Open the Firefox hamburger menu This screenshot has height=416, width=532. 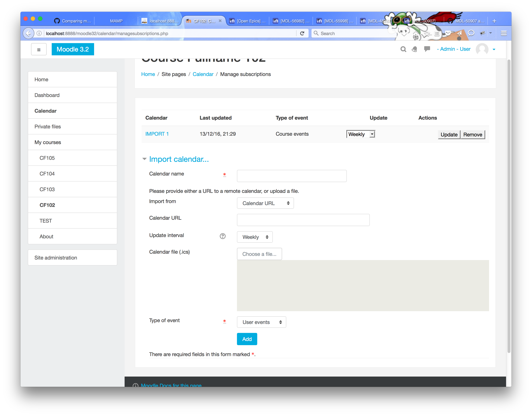[504, 33]
